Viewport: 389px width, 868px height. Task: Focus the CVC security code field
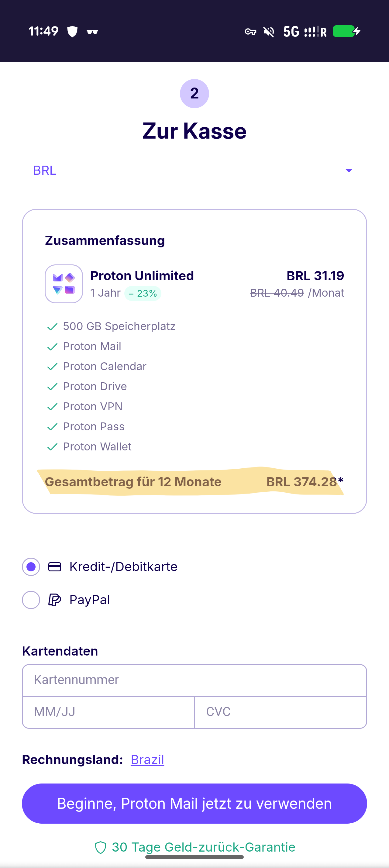click(280, 712)
